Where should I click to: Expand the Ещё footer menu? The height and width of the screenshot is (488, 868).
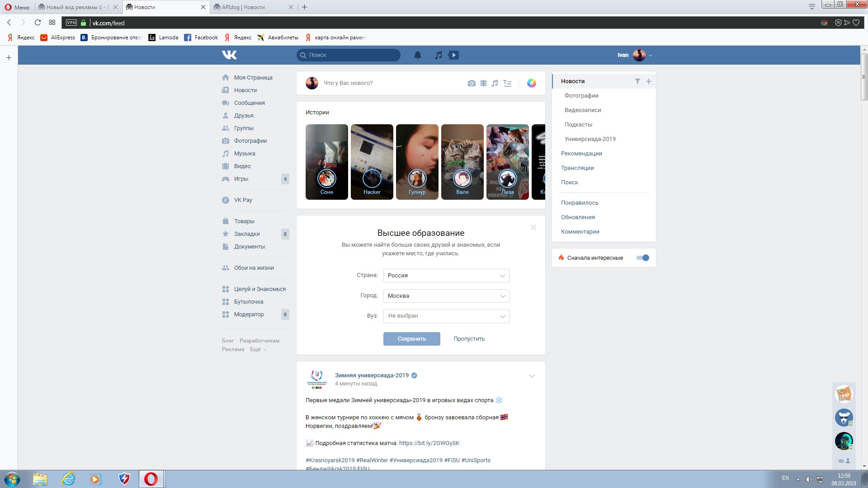click(x=258, y=349)
